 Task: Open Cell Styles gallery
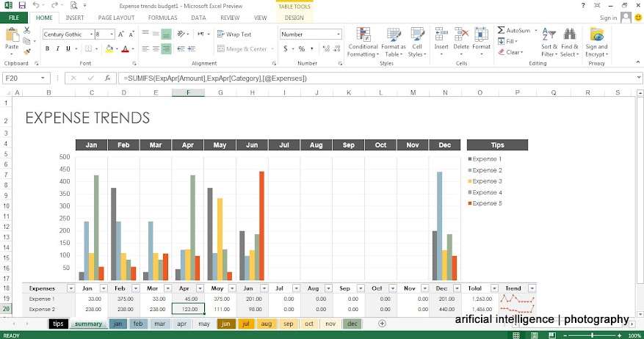pyautogui.click(x=417, y=43)
